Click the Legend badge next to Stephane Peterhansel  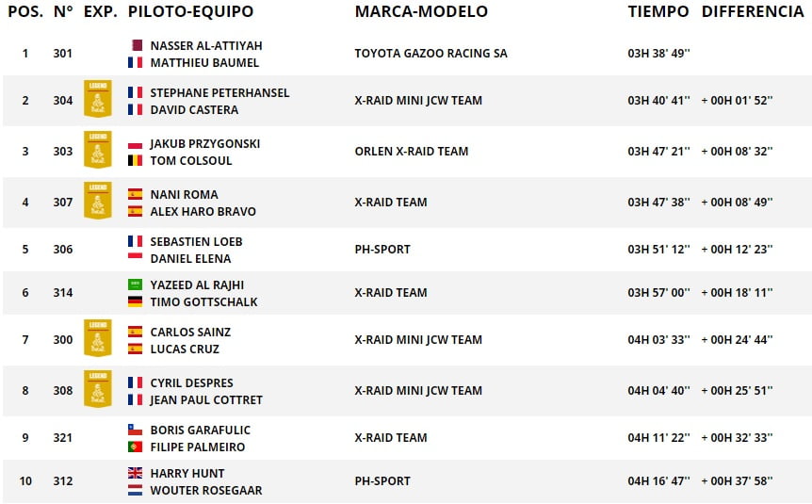[98, 98]
